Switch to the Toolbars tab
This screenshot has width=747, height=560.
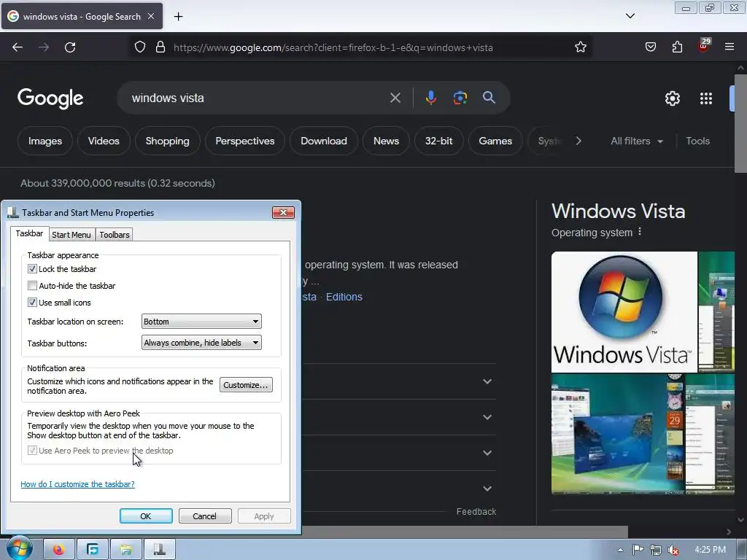tap(115, 235)
